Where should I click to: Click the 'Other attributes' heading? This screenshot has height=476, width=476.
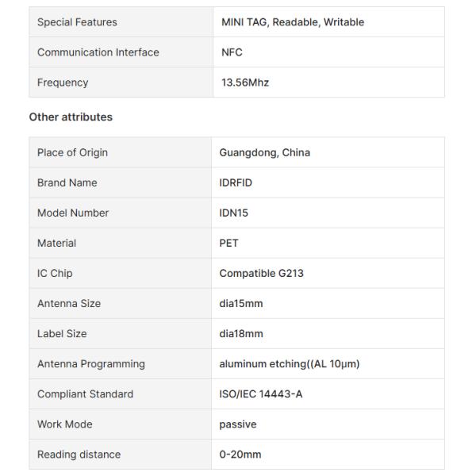[x=71, y=117]
